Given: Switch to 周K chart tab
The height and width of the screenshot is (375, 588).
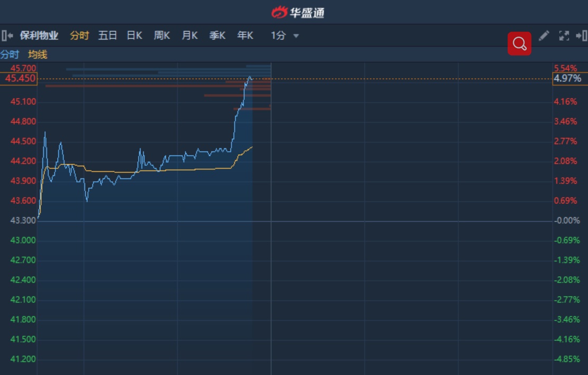Looking at the screenshot, I should tap(162, 35).
